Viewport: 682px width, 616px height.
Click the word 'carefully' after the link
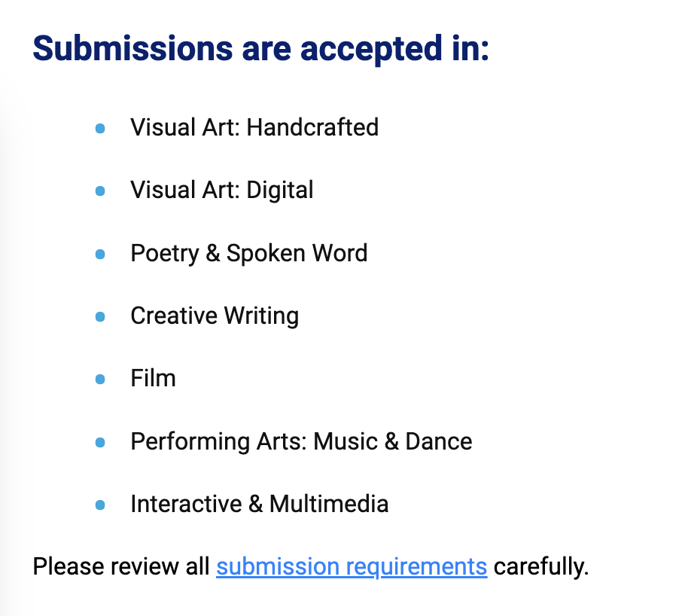tap(540, 566)
